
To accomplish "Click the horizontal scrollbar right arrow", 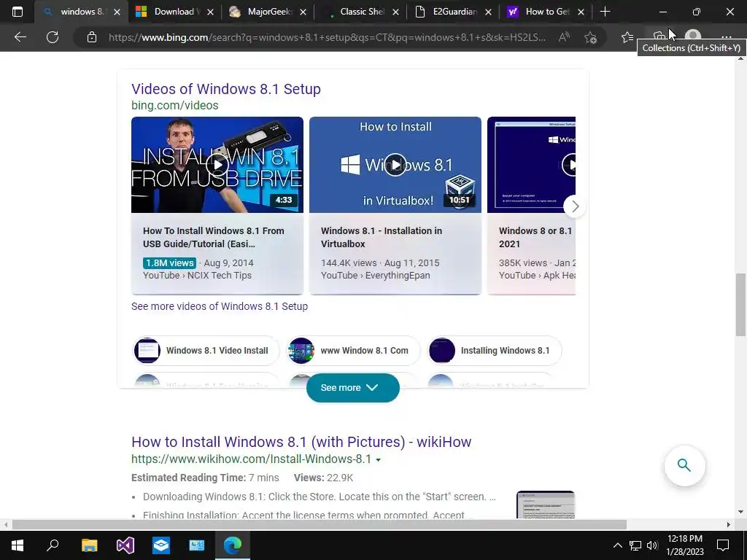I will (x=729, y=525).
